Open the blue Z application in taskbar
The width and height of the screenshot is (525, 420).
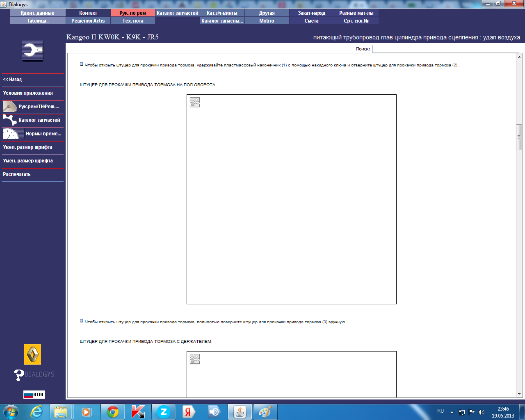[164, 412]
